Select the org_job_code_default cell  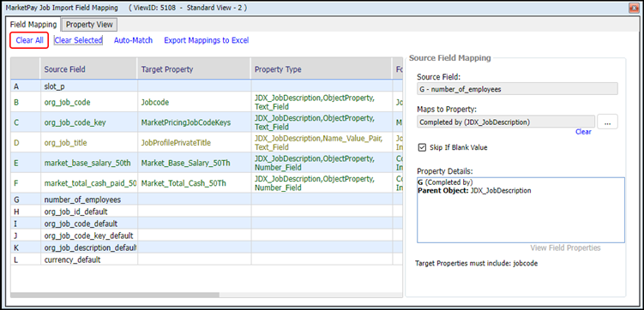[x=88, y=224]
